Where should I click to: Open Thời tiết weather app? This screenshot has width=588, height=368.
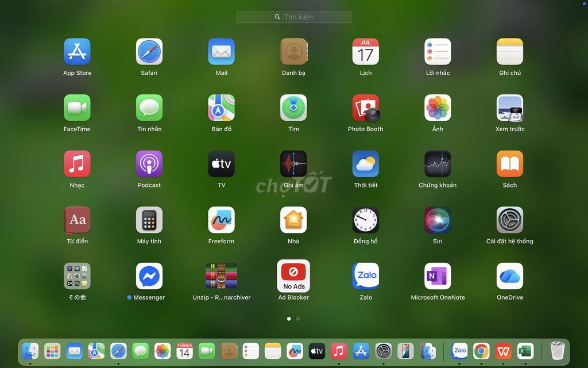pyautogui.click(x=366, y=164)
